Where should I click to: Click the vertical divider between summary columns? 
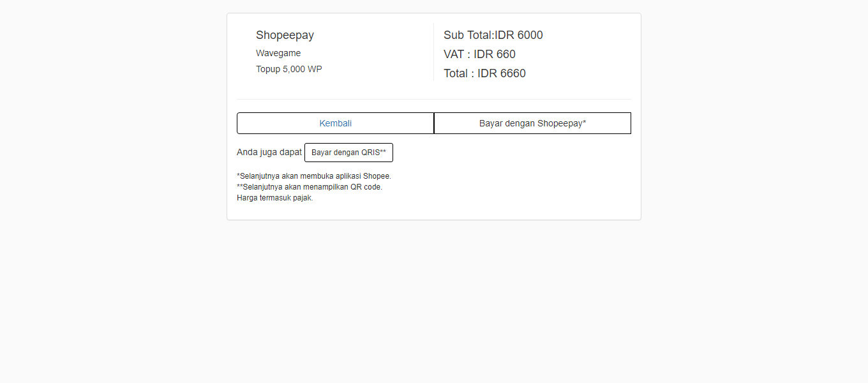(433, 52)
